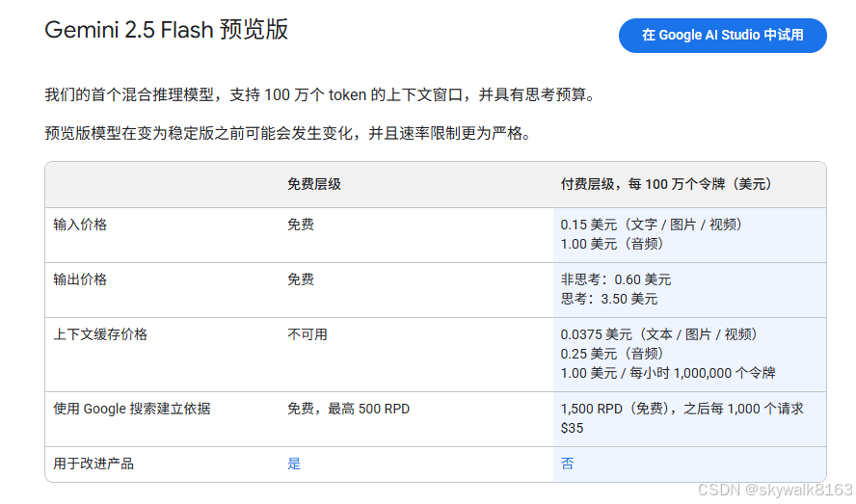Screen dimensions: 856x504
Task: Select the 使用 Google 搜索建立依据 row label
Action: (x=131, y=409)
